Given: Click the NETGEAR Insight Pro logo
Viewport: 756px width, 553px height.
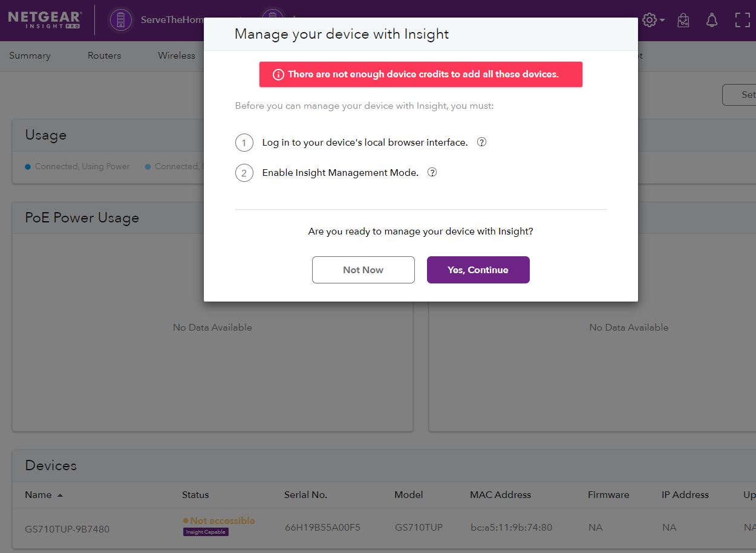Looking at the screenshot, I should 45,19.
